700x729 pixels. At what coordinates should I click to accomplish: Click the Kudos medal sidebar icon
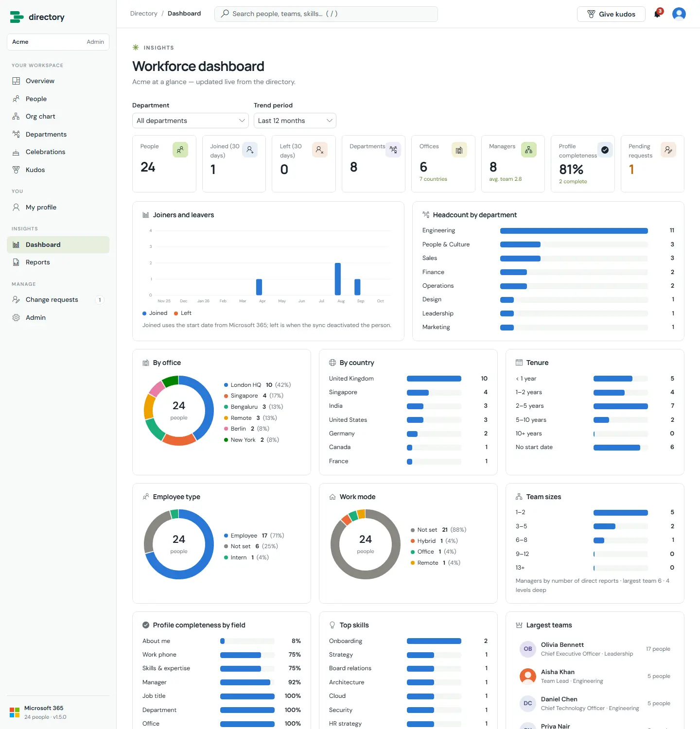coord(16,170)
